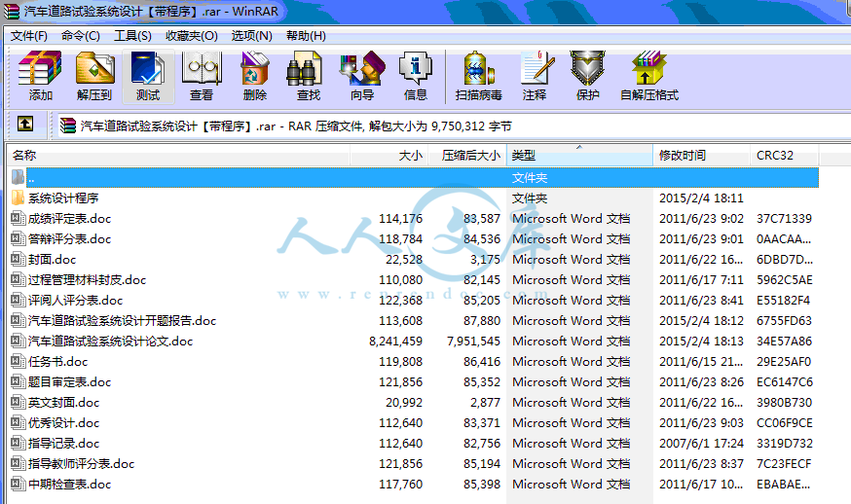Viewport: 851px width, 504px height.
Task: Click the 解压到 (Extract To) icon
Action: point(94,76)
